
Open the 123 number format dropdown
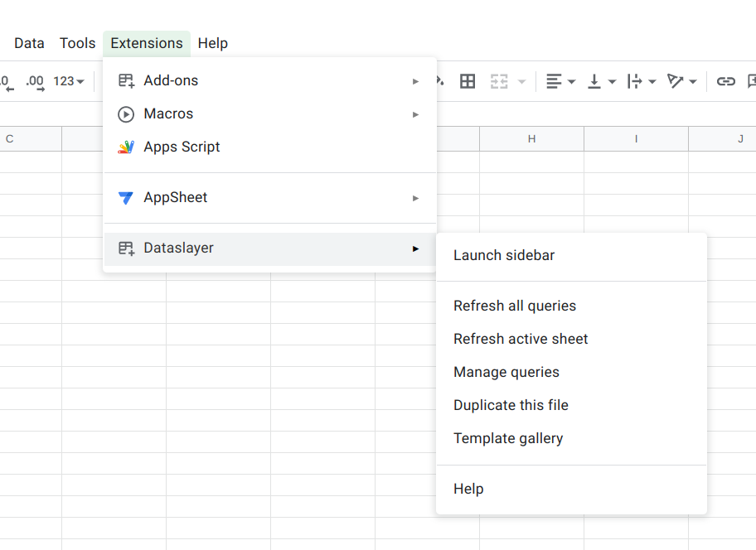69,81
